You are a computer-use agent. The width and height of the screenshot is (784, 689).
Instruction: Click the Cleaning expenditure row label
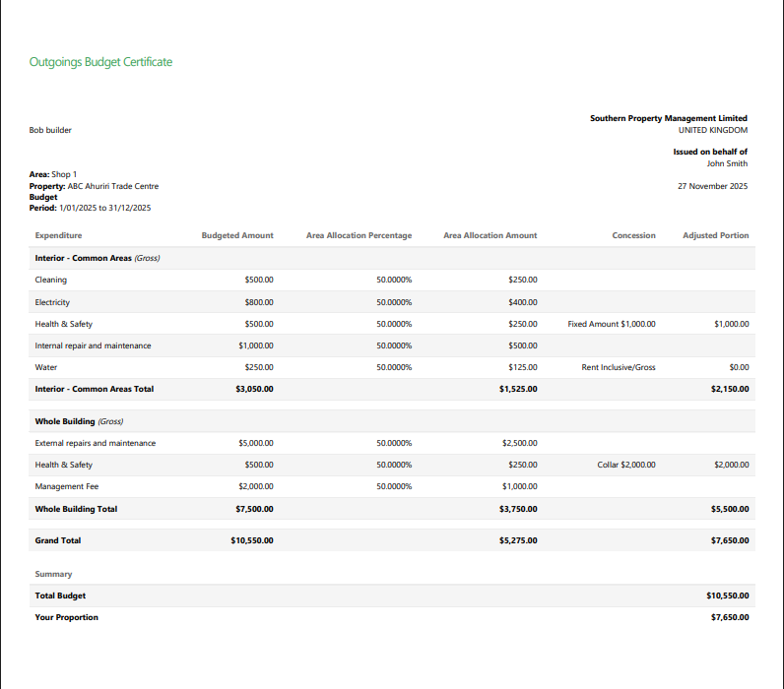pyautogui.click(x=51, y=280)
